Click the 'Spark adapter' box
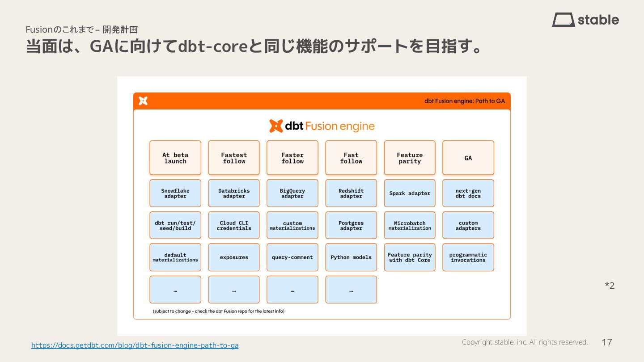644x362 pixels. tap(410, 194)
